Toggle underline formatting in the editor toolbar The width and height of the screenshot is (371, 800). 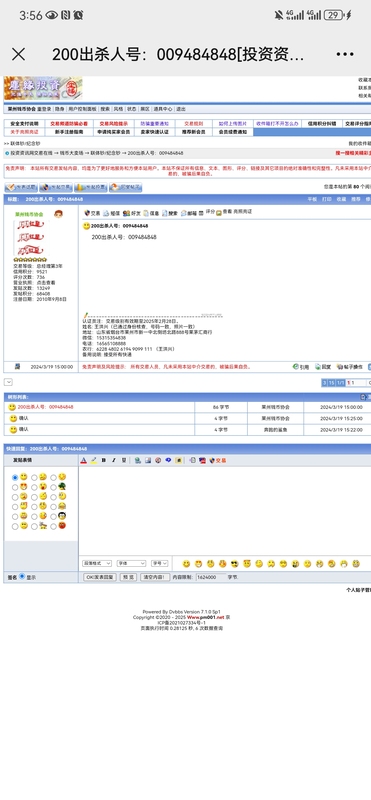(x=123, y=460)
